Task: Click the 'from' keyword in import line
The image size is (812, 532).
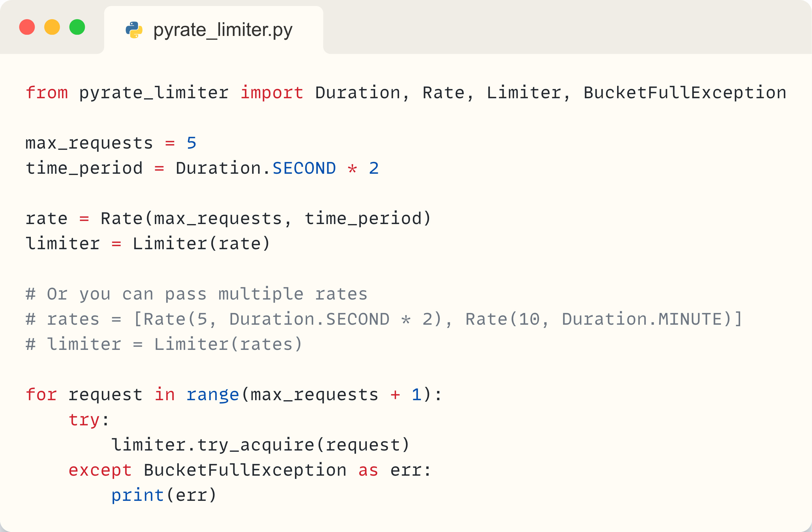Action: (47, 93)
